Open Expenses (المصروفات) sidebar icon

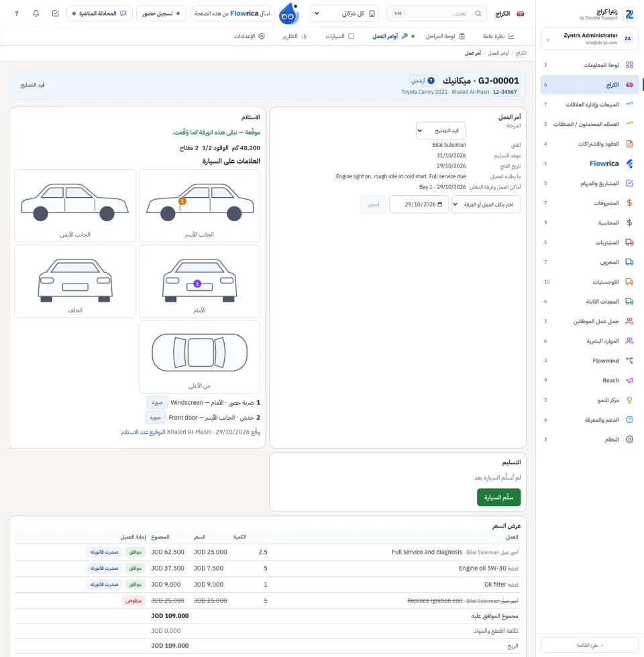(x=629, y=202)
